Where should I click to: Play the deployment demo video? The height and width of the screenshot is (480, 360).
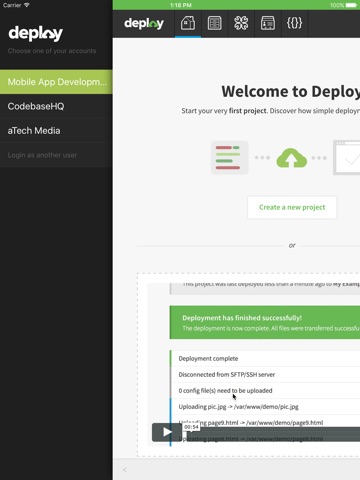click(x=167, y=432)
